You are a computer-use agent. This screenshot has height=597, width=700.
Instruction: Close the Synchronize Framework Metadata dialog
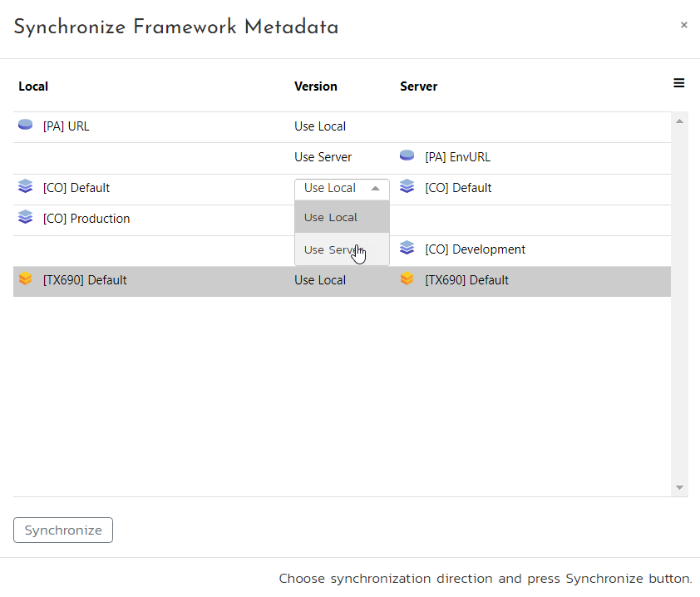coord(683,25)
